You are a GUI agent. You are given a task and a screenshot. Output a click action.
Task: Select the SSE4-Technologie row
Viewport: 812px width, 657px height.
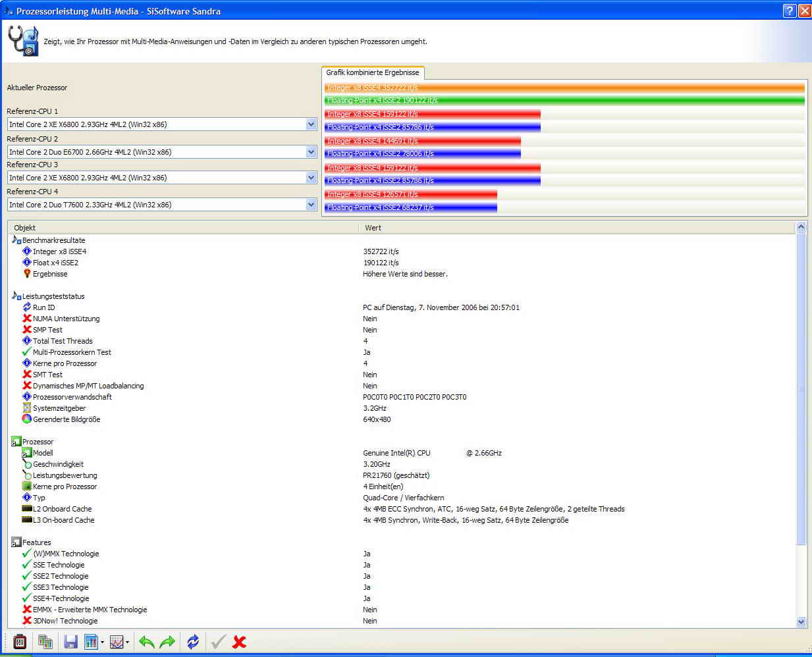pos(402,598)
